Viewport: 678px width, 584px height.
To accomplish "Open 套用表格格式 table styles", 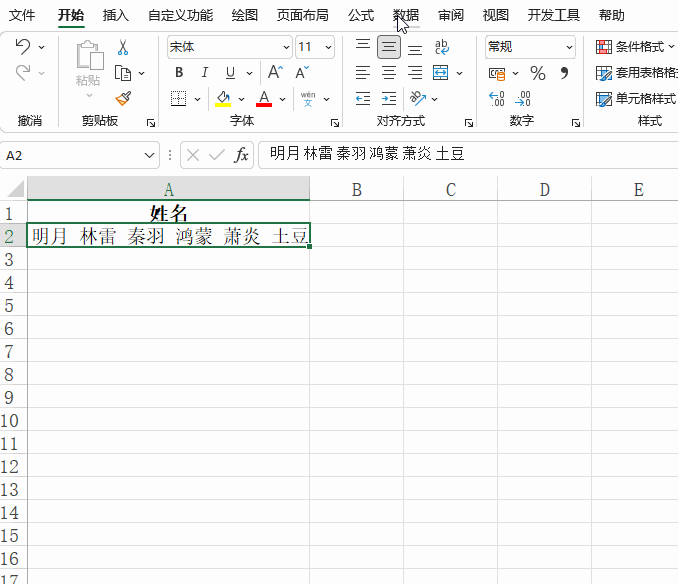I will coord(636,73).
